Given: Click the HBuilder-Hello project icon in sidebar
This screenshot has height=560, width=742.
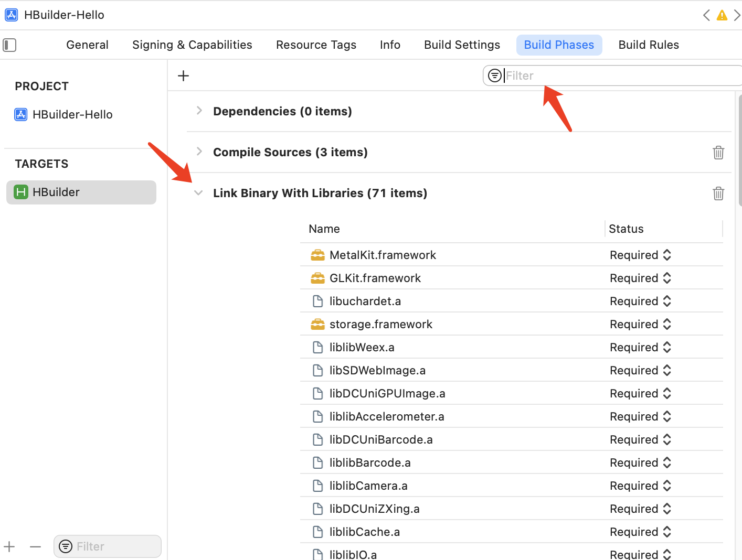Looking at the screenshot, I should point(20,115).
